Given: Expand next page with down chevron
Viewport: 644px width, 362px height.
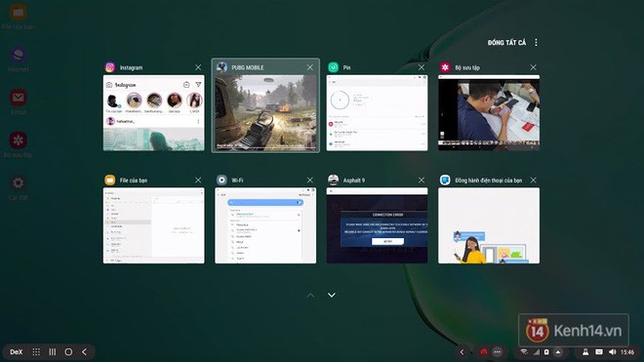Looking at the screenshot, I should [332, 295].
